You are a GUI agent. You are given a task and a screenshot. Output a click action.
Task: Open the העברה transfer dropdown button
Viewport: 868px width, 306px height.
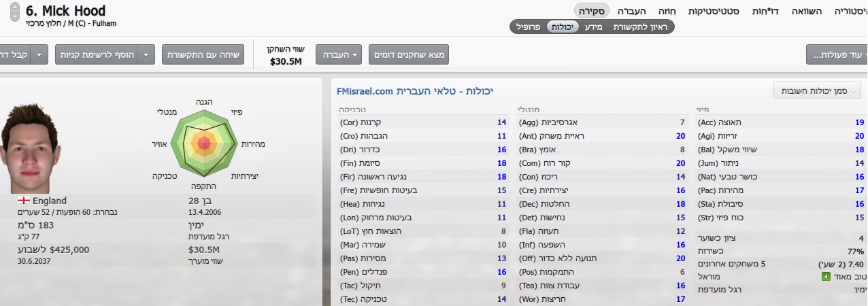pos(339,54)
